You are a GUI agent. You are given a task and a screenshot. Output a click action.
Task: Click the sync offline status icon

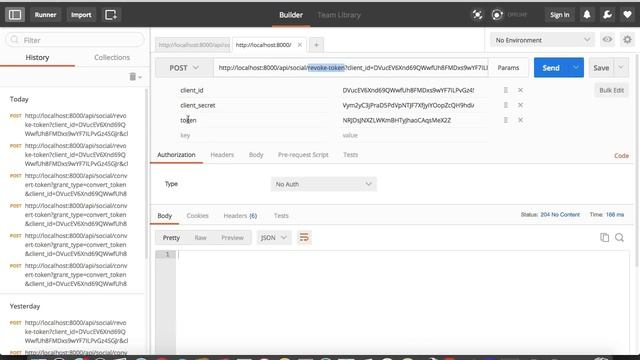(497, 15)
